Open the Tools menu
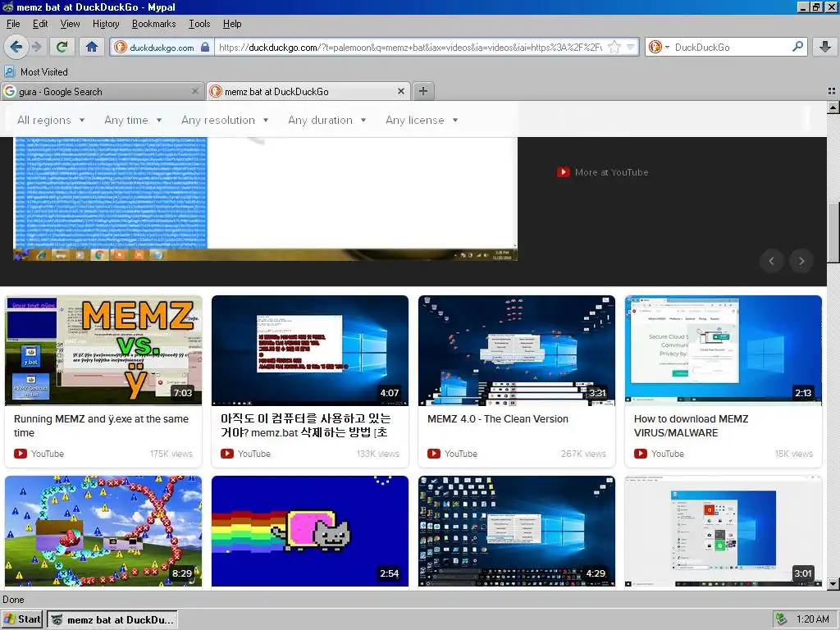The width and height of the screenshot is (840, 630). [x=199, y=24]
